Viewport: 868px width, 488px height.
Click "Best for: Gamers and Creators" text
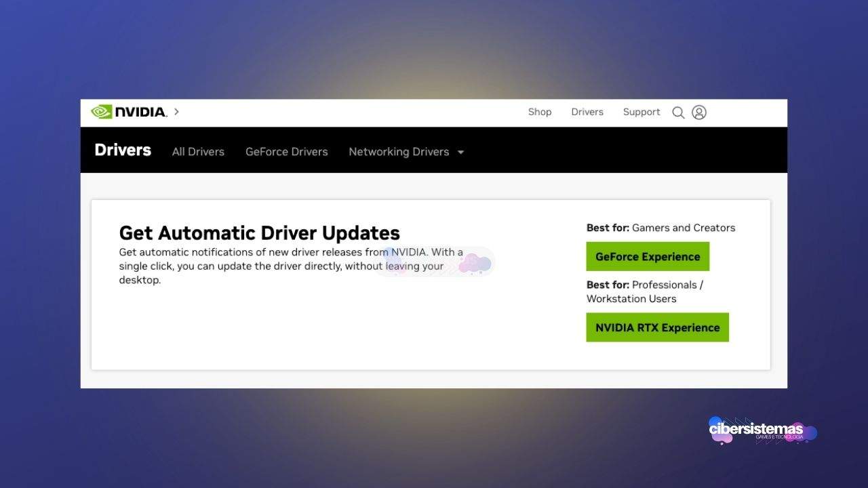tap(661, 228)
